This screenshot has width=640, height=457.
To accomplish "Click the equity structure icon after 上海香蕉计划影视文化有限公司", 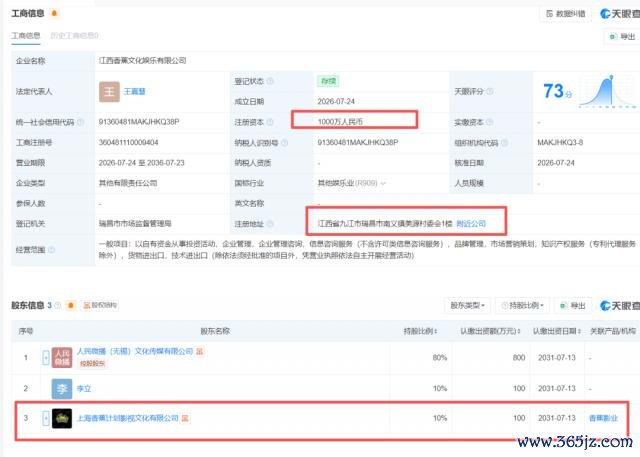I will click(185, 418).
